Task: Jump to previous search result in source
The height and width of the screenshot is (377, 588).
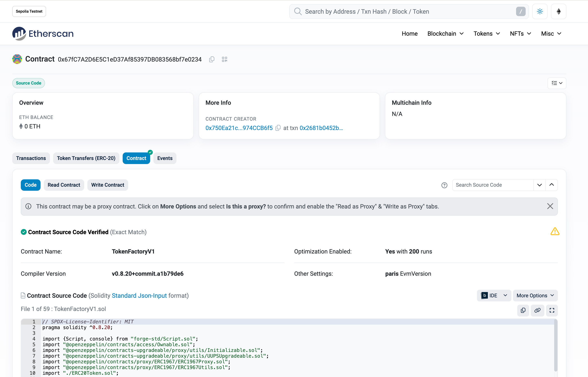Action: (552, 185)
